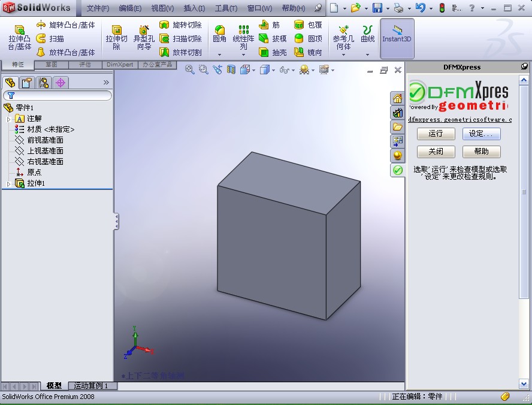
Task: Toggle the Instant3D button
Action: (x=397, y=38)
